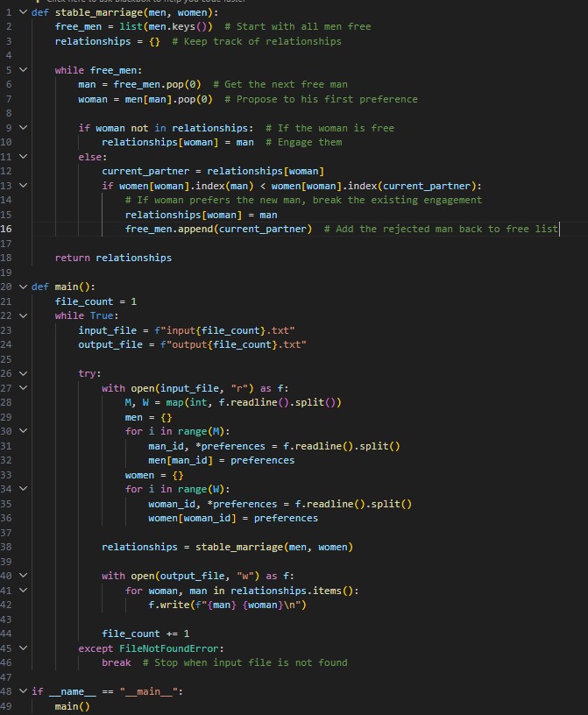
Task: Fold the 'for i in range(W)' loop
Action: (23, 489)
